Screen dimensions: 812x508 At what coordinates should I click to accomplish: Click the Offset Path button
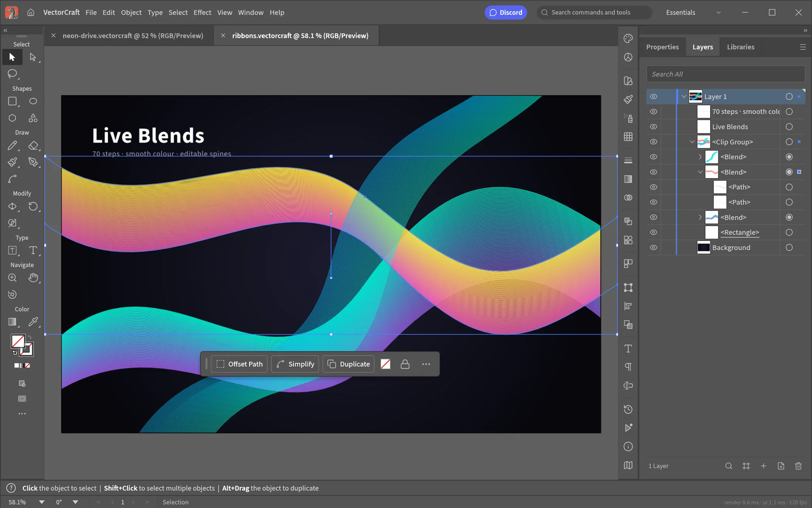point(239,364)
